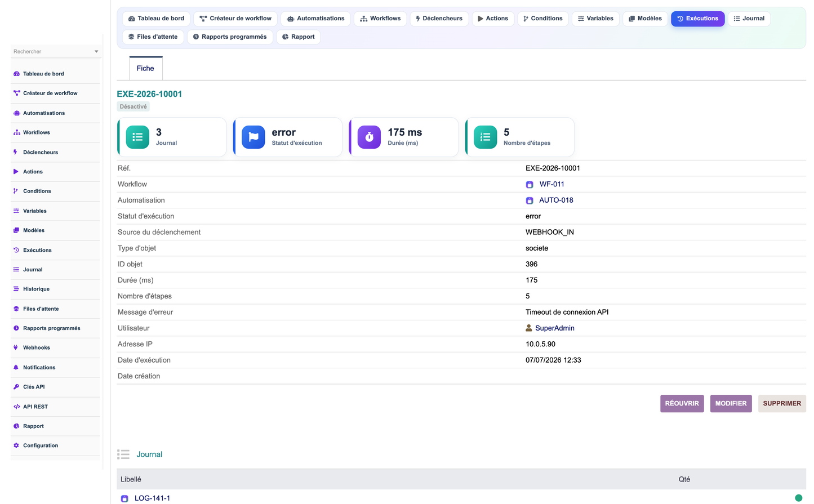Click the EXE-2026-10001 title
This screenshot has width=814, height=504.
tap(149, 94)
